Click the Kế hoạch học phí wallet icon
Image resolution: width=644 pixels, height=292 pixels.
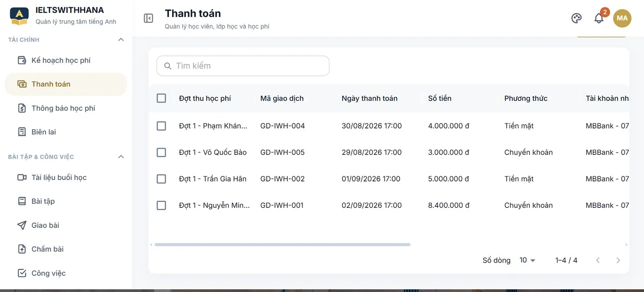coord(22,60)
